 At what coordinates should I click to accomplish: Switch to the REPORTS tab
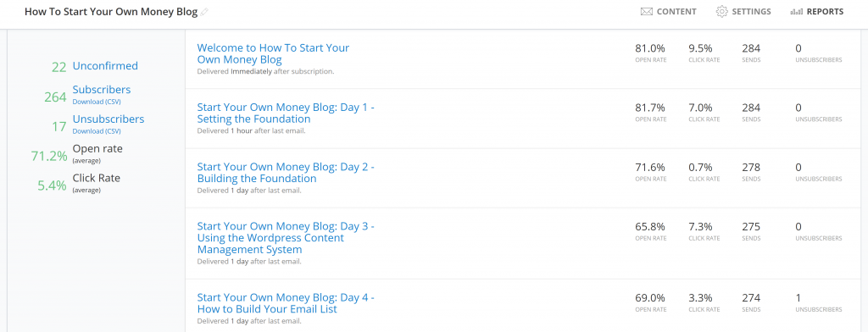point(817,12)
